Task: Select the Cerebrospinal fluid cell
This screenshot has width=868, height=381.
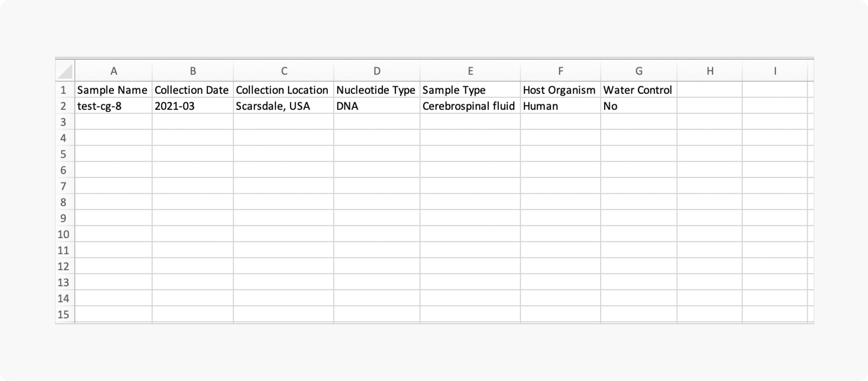Action: pos(470,106)
